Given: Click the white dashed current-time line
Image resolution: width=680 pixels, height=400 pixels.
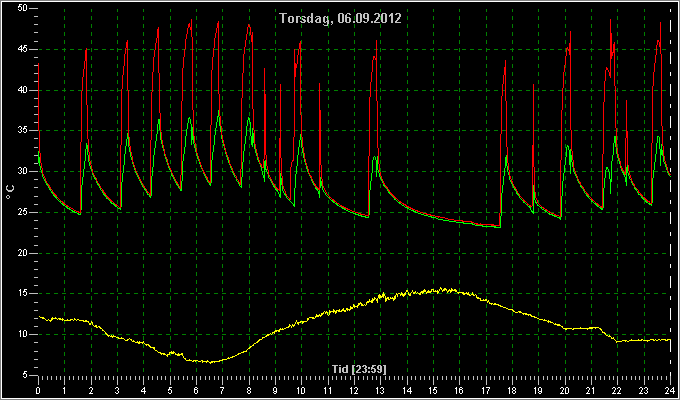Looking at the screenshot, I should [670, 194].
